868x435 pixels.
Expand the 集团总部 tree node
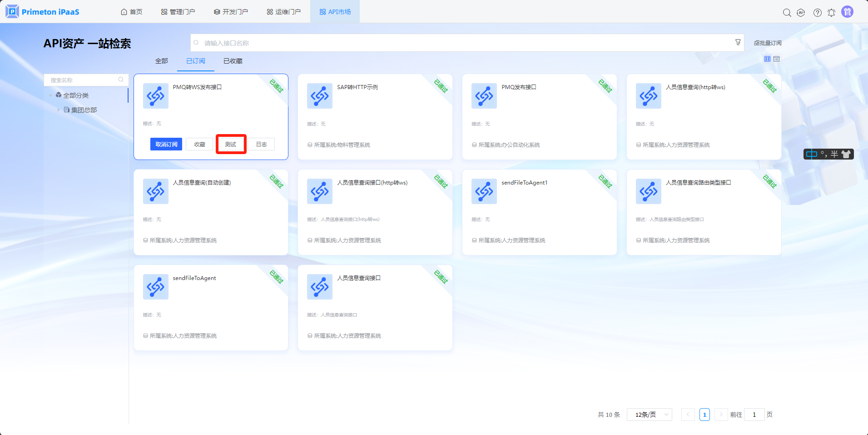[x=59, y=110]
